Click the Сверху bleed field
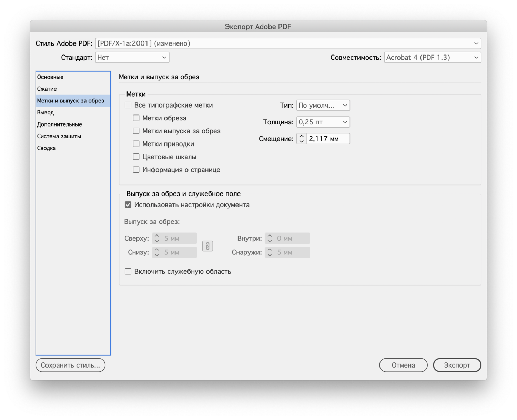Image resolution: width=517 pixels, height=420 pixels. (179, 238)
